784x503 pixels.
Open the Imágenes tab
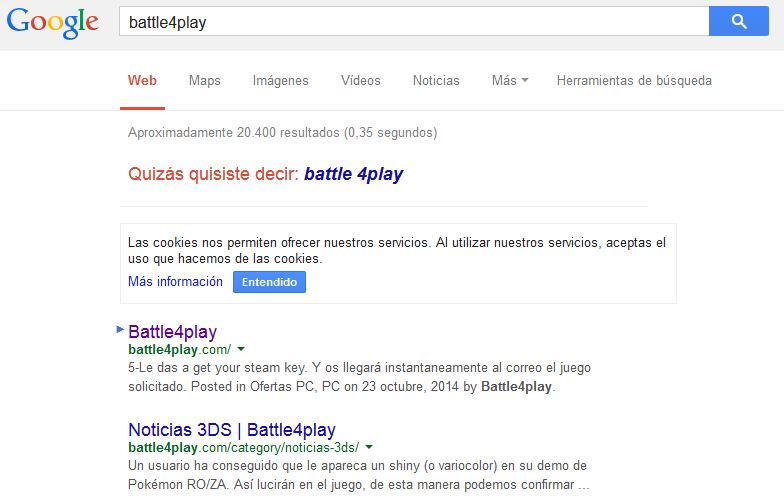(x=280, y=81)
